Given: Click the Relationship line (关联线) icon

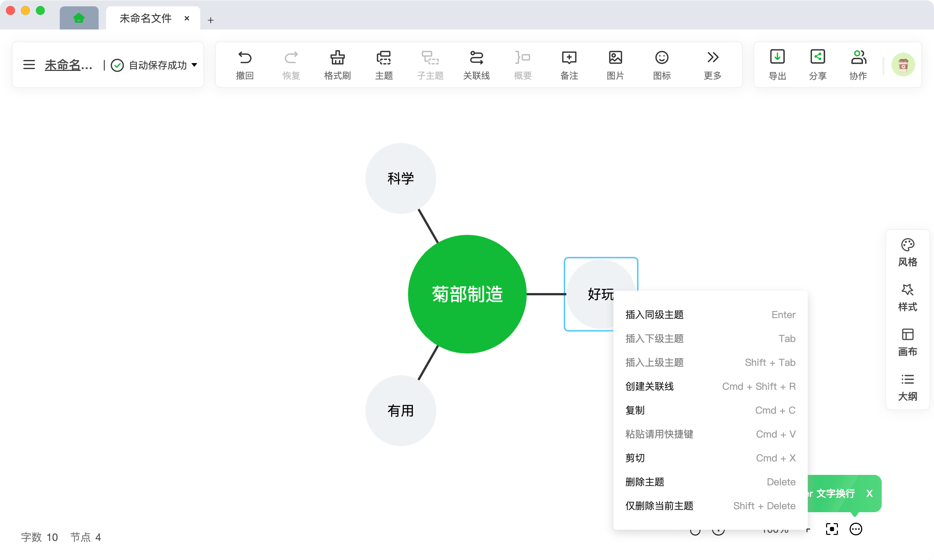Looking at the screenshot, I should [x=476, y=58].
